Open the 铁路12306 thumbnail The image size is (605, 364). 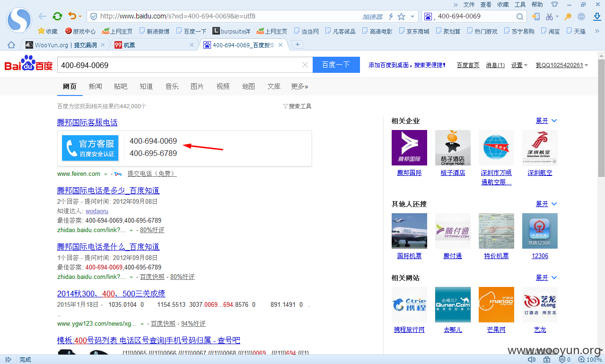[x=540, y=231]
